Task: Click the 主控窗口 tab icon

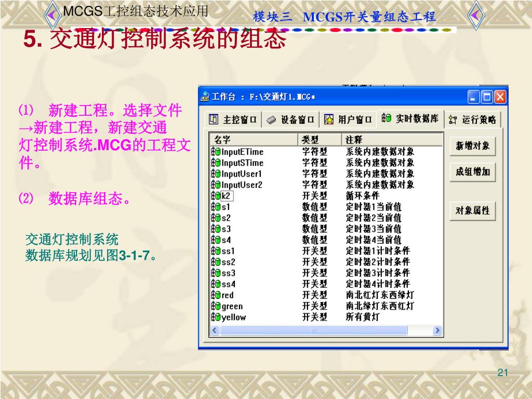Action: pos(214,119)
